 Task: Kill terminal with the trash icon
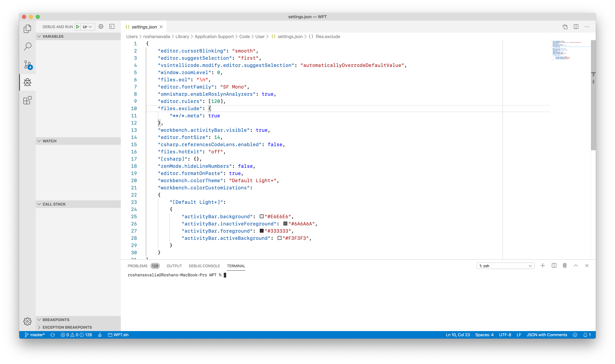[x=565, y=266]
